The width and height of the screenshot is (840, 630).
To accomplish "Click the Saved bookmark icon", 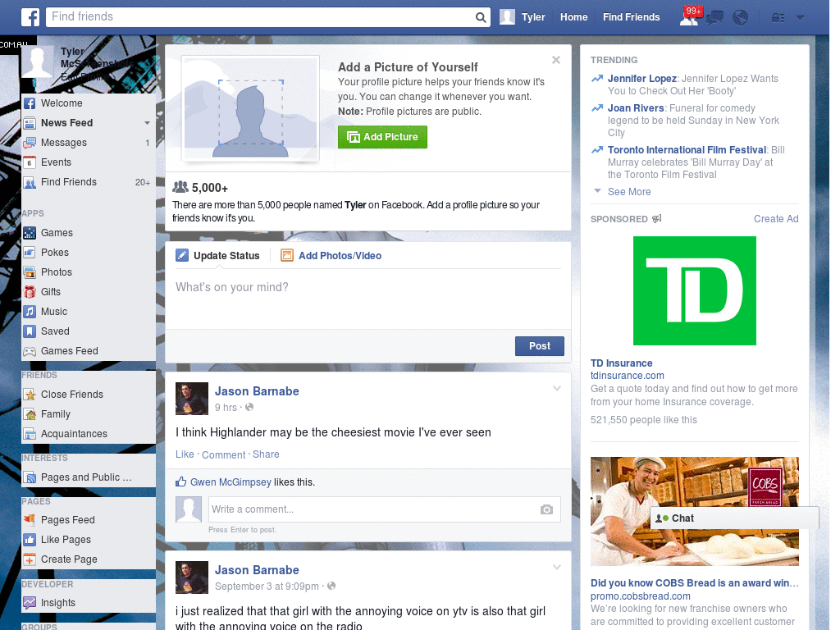I will 30,331.
